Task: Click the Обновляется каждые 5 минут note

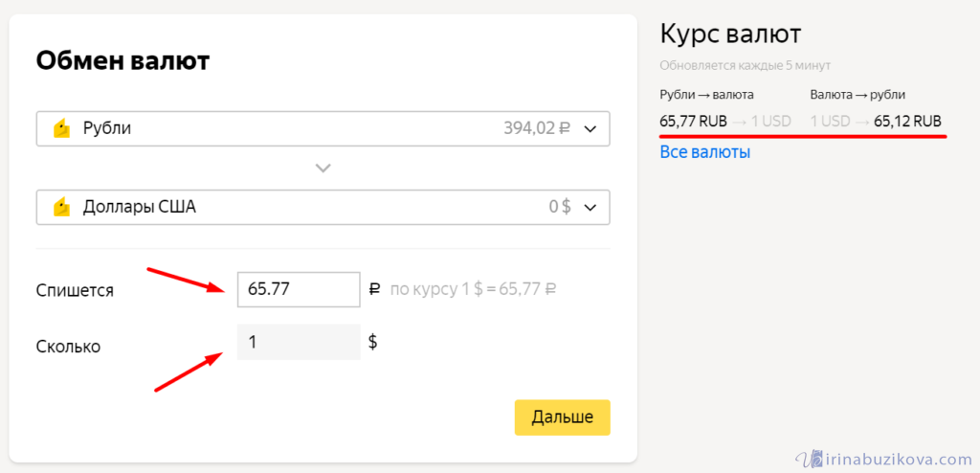Action: point(745,66)
